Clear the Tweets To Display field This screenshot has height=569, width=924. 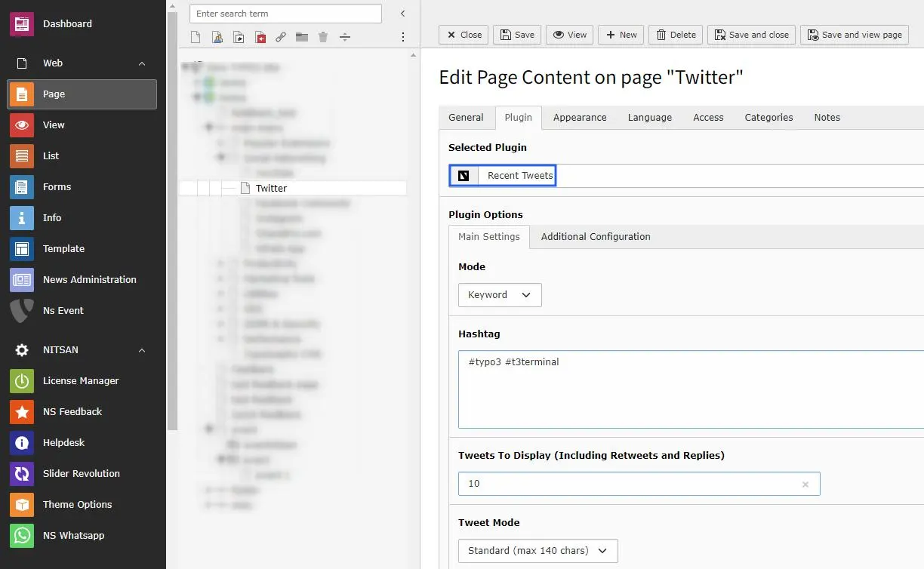pos(805,484)
